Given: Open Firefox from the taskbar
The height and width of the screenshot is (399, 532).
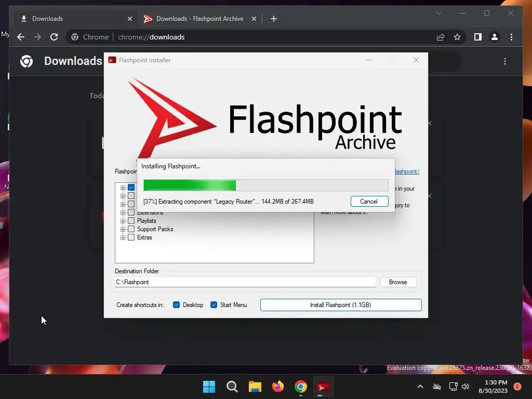Looking at the screenshot, I should pos(278,387).
